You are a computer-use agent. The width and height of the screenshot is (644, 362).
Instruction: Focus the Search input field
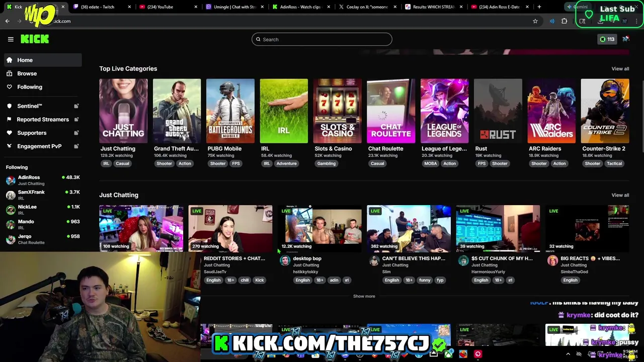(322, 39)
